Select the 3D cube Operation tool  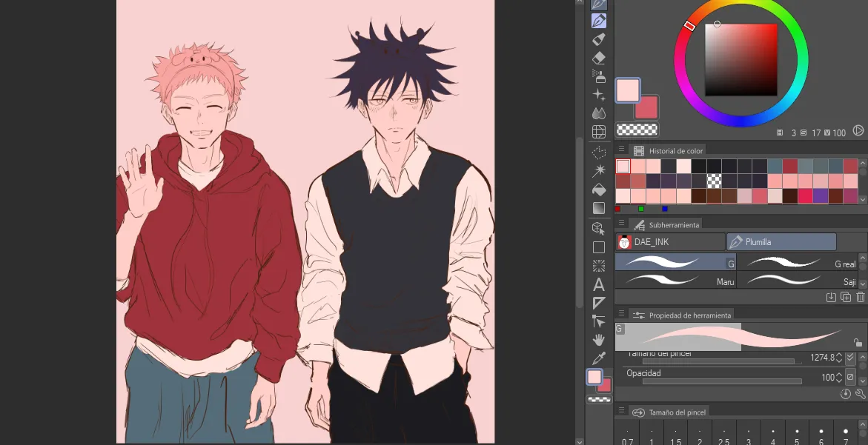click(x=598, y=228)
